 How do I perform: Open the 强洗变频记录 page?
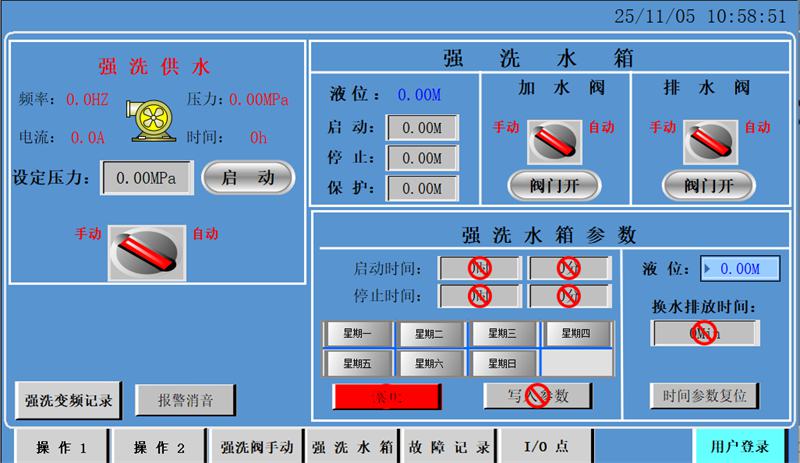click(x=69, y=400)
